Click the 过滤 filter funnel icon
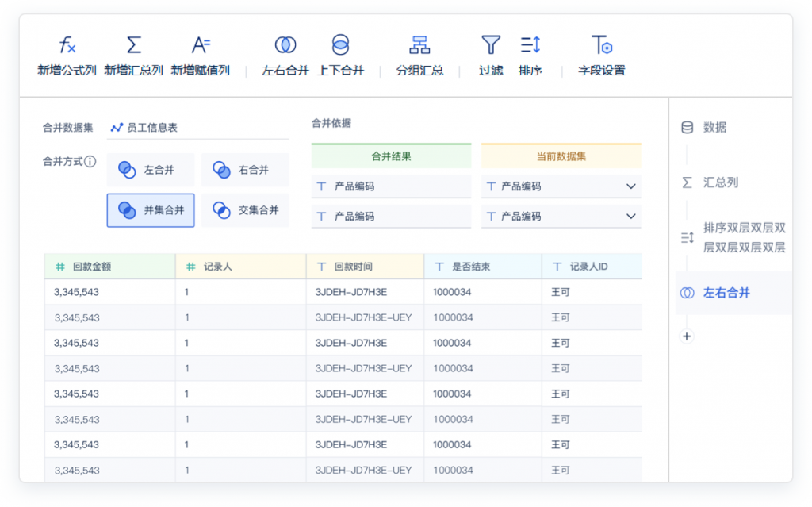The image size is (812, 507). (x=490, y=45)
